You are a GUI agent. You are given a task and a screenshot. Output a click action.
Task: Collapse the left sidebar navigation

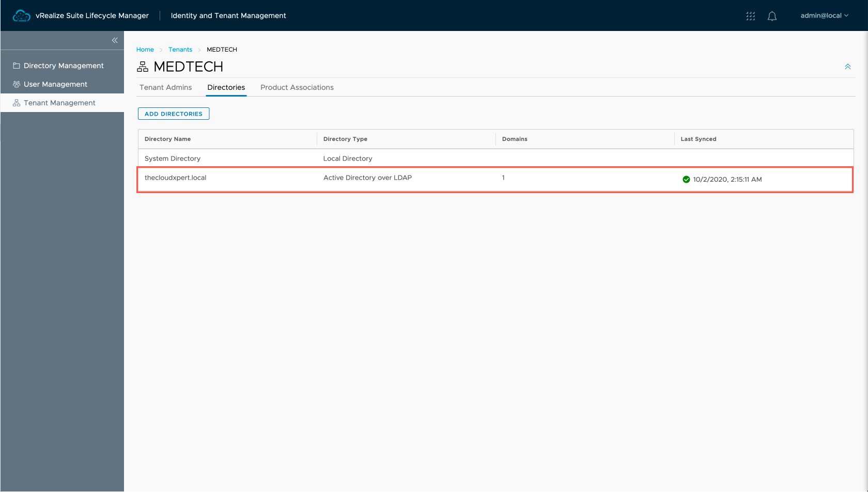point(115,40)
